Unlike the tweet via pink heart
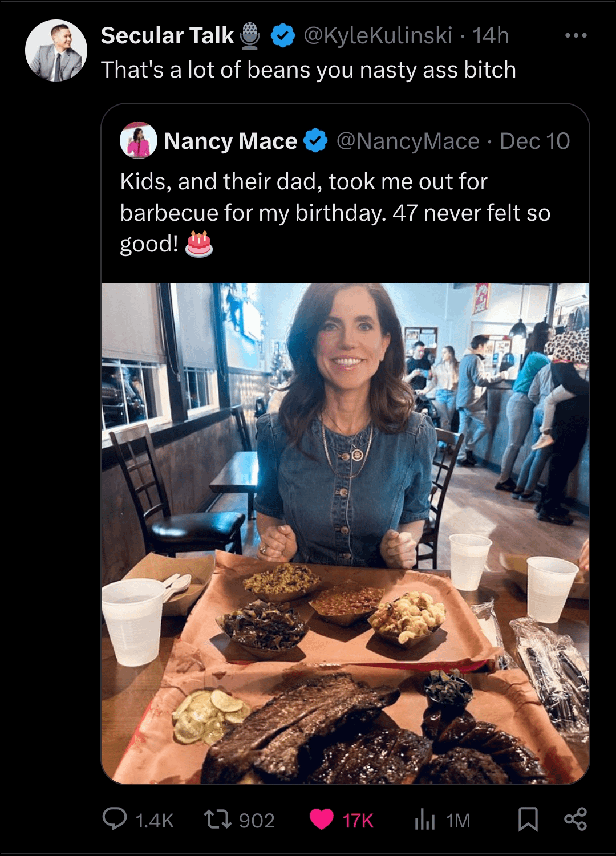Viewport: 616px width, 856px height. (322, 820)
